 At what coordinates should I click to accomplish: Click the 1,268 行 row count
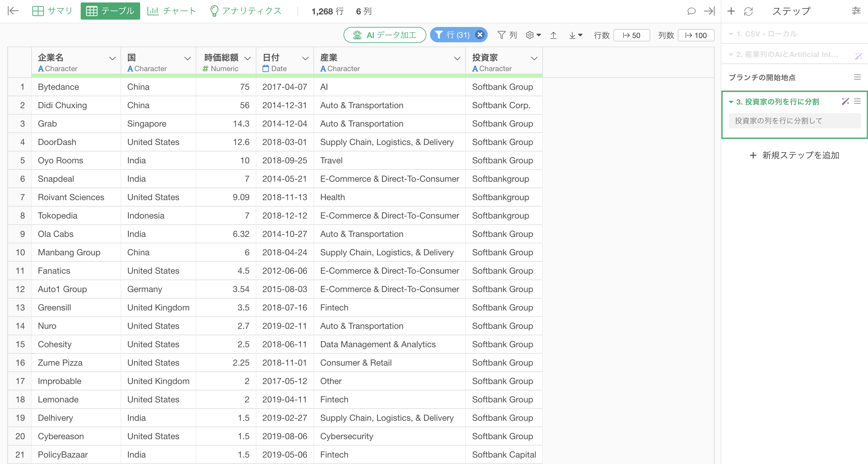pyautogui.click(x=327, y=11)
